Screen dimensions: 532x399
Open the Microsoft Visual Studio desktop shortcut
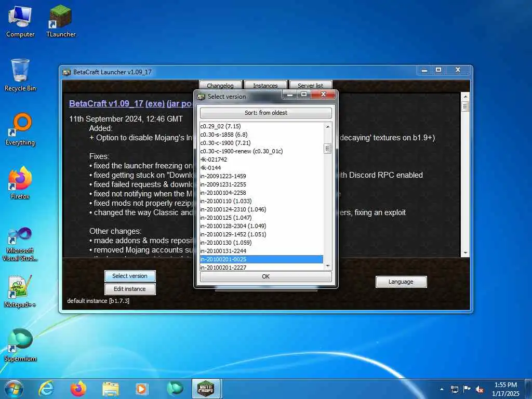pos(20,244)
